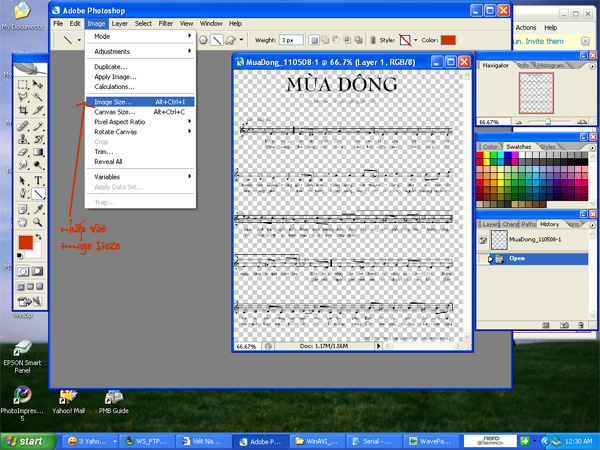Screen dimensions: 600x450
Task: Select the Notes tool
Action: click(x=23, y=209)
